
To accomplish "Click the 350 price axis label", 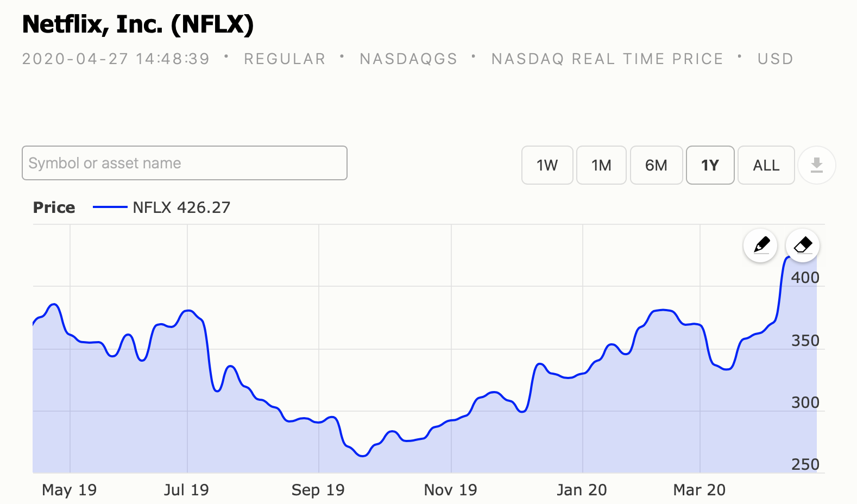I will click(805, 341).
